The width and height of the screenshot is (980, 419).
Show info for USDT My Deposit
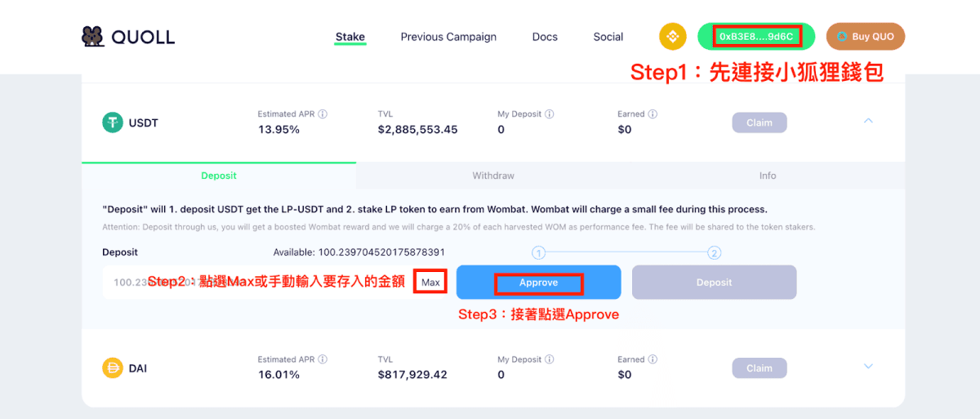550,114
